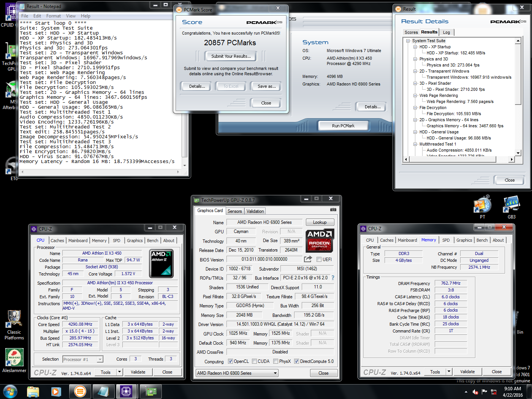This screenshot has width=532, height=399.
Task: Click Notepad horizontal scrollbar right arrow
Action: 178,172
